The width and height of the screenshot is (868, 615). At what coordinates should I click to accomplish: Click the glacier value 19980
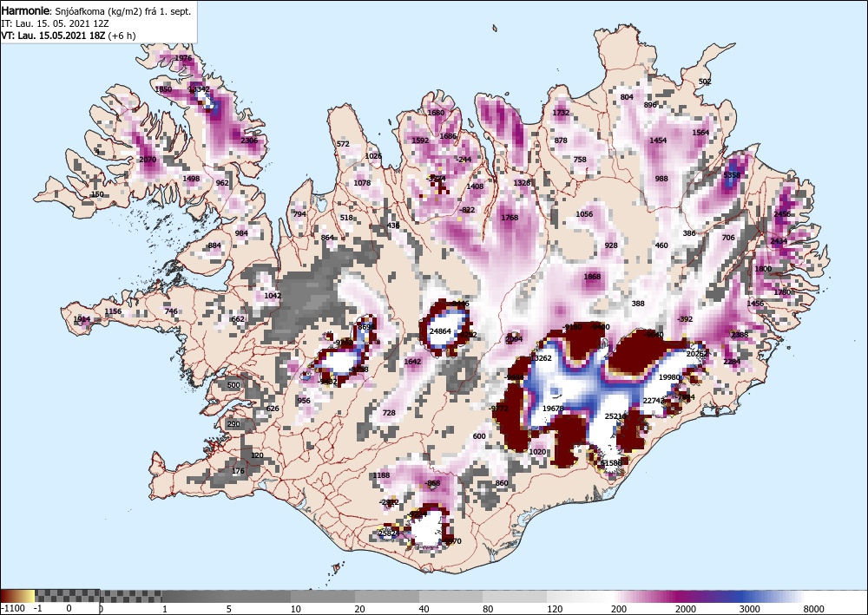tap(669, 377)
